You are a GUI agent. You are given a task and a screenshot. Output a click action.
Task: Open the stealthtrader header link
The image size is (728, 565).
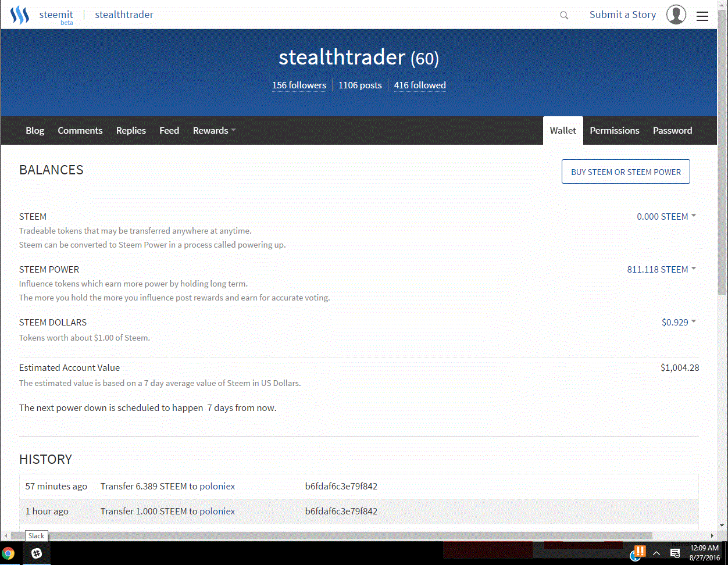tap(124, 15)
